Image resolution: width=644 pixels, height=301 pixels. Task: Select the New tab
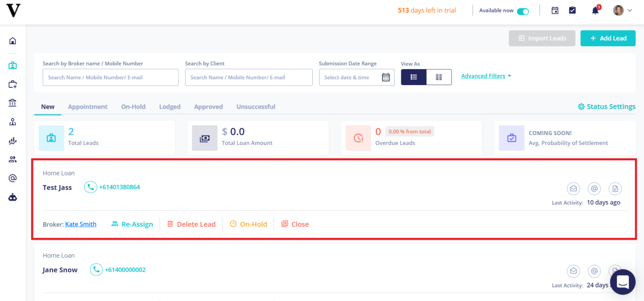click(48, 106)
